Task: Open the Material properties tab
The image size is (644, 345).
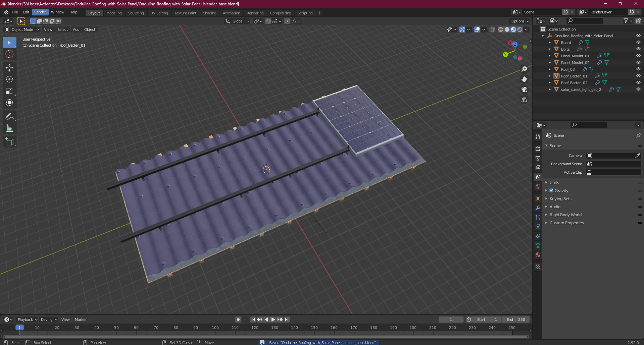Action: tap(538, 255)
